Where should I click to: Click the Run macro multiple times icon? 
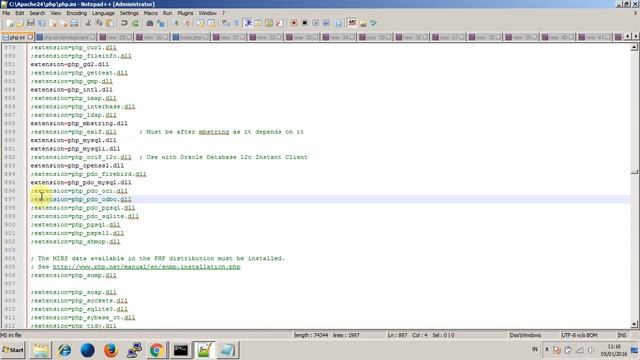[x=327, y=23]
